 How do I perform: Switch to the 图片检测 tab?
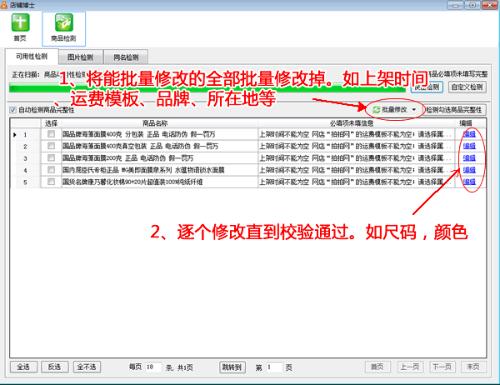click(x=80, y=57)
